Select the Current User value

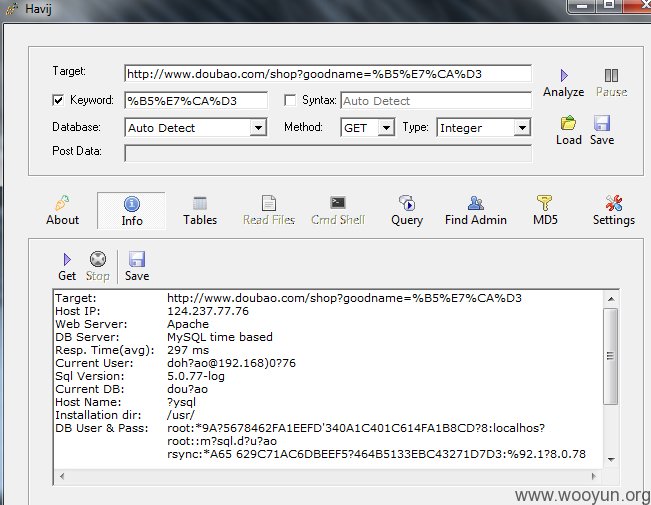(232, 363)
